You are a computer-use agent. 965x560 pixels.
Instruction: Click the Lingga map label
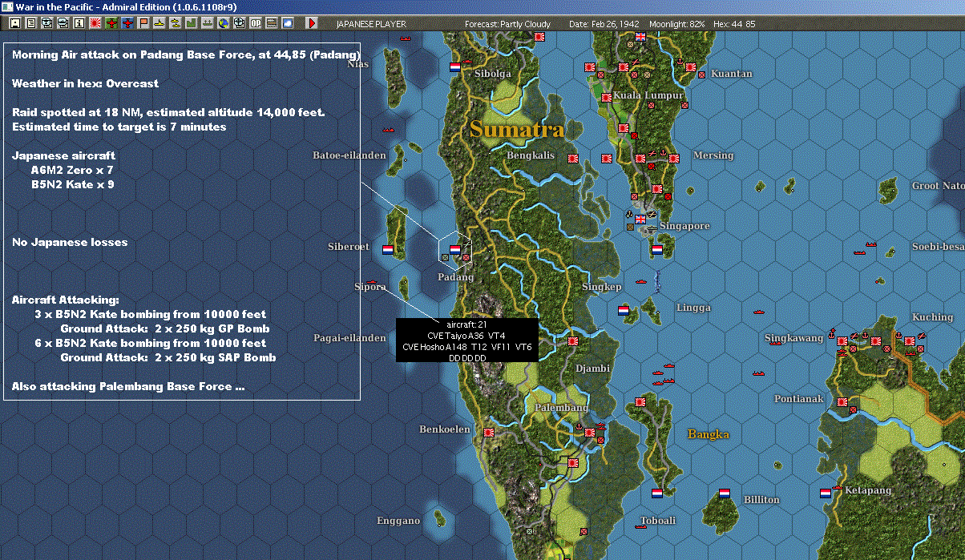tap(693, 308)
